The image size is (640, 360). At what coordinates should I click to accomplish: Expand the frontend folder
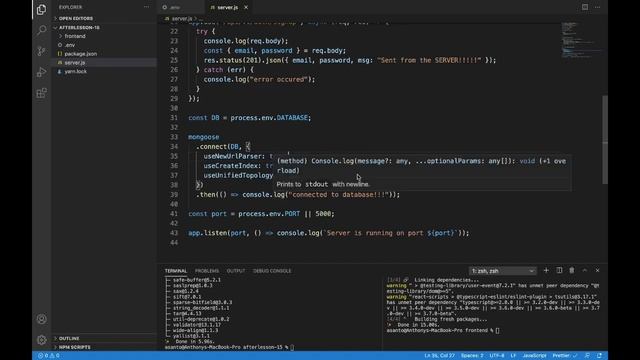[75, 36]
